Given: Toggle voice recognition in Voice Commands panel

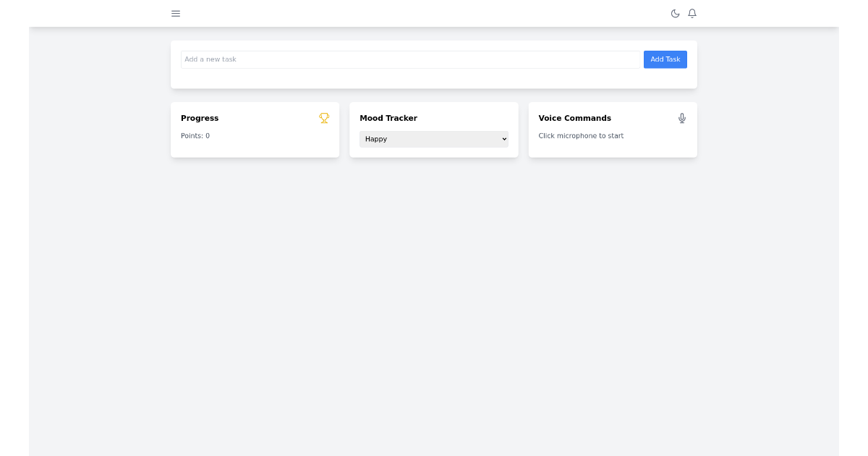Looking at the screenshot, I should (681, 118).
